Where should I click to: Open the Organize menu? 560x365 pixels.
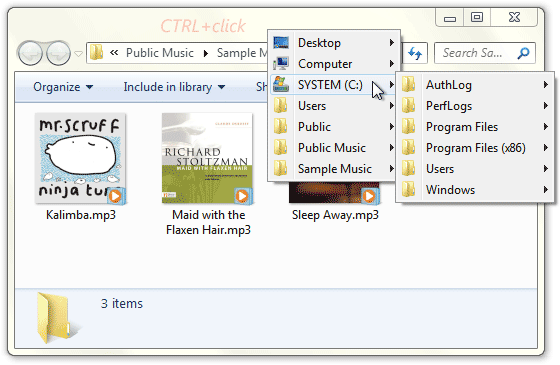[63, 87]
